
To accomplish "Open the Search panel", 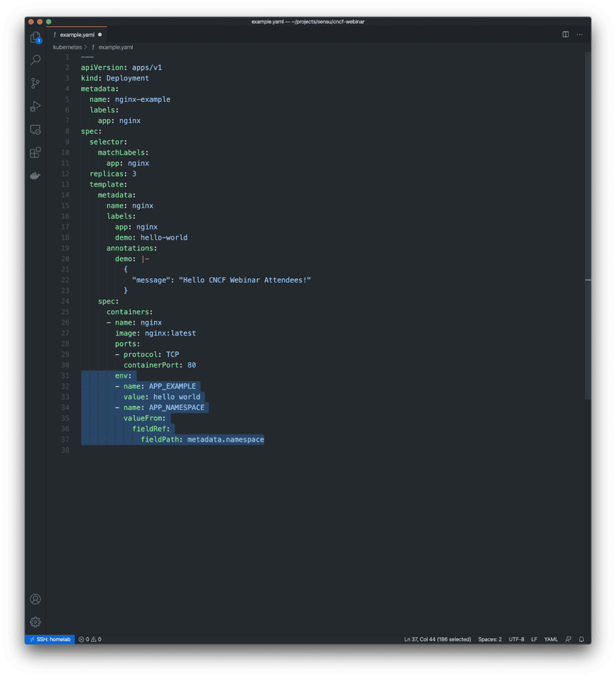I will coord(34,60).
